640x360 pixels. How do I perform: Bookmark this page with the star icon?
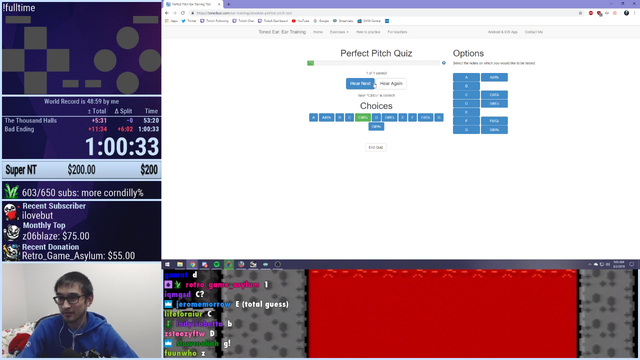click(x=580, y=13)
